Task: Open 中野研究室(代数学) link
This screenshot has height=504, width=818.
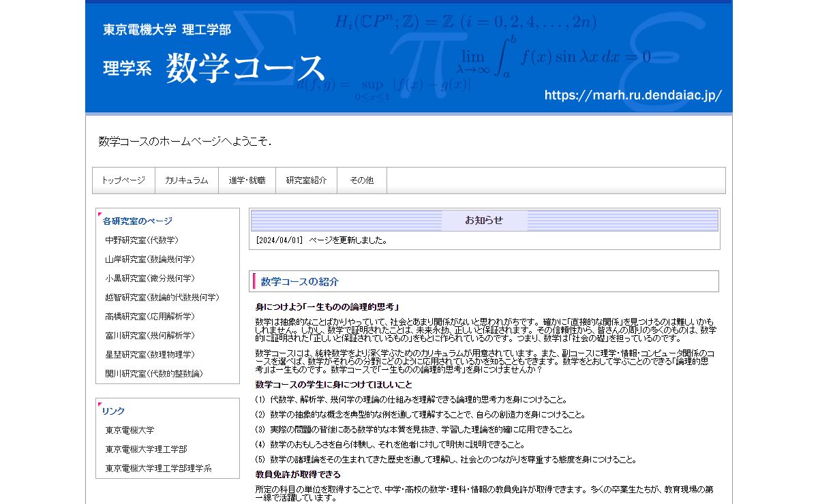Action: [x=142, y=240]
